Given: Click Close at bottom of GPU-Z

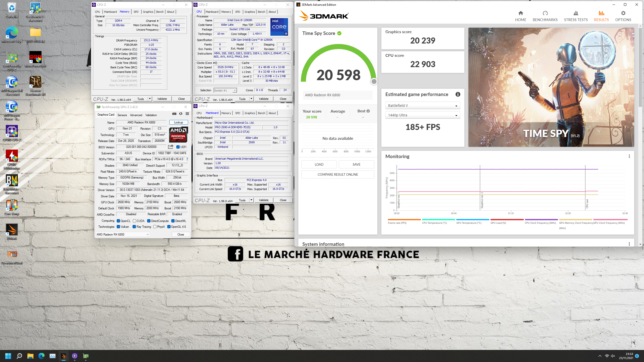Looking at the screenshot, I should [181, 234].
